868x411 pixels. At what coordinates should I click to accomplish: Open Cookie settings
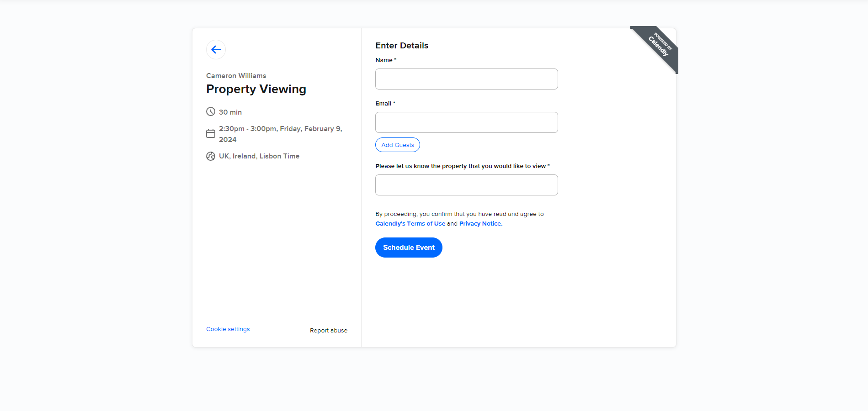228,329
